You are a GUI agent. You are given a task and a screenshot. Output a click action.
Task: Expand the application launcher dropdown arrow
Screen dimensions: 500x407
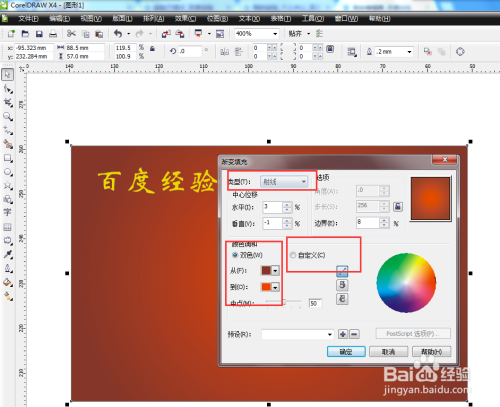209,34
